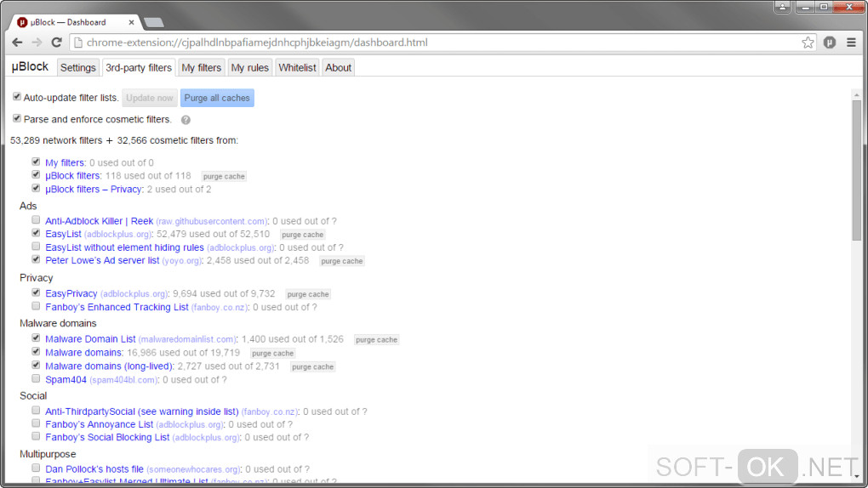Click the Chrome user profile icon
Image resolution: width=868 pixels, height=488 pixels.
pos(782,7)
